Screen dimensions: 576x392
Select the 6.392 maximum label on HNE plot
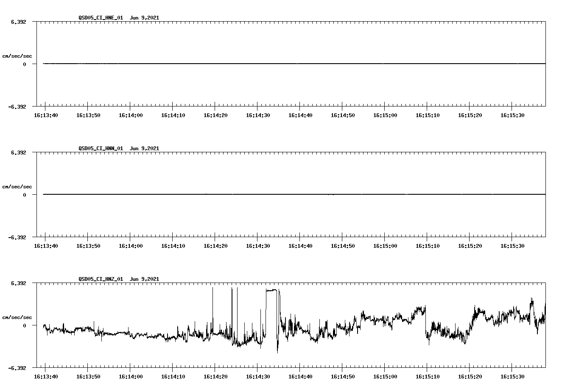19,22
